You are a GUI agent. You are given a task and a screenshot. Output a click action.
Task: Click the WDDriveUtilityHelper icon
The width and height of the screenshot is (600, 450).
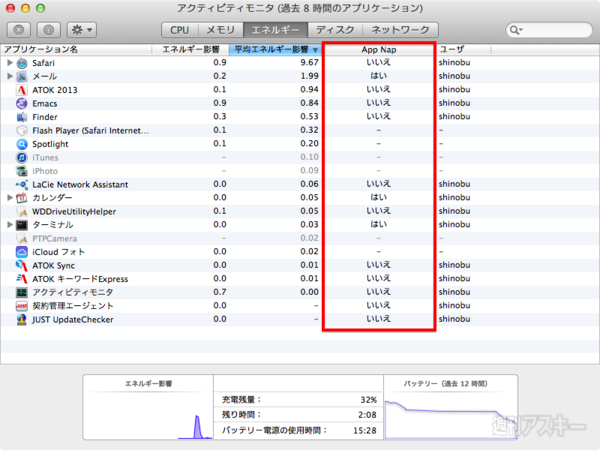[22, 211]
